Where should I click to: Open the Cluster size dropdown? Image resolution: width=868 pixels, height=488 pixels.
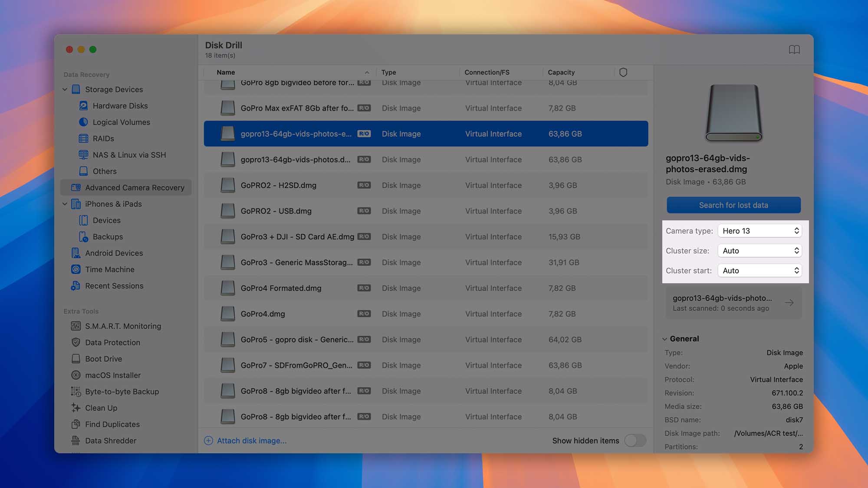pyautogui.click(x=759, y=251)
